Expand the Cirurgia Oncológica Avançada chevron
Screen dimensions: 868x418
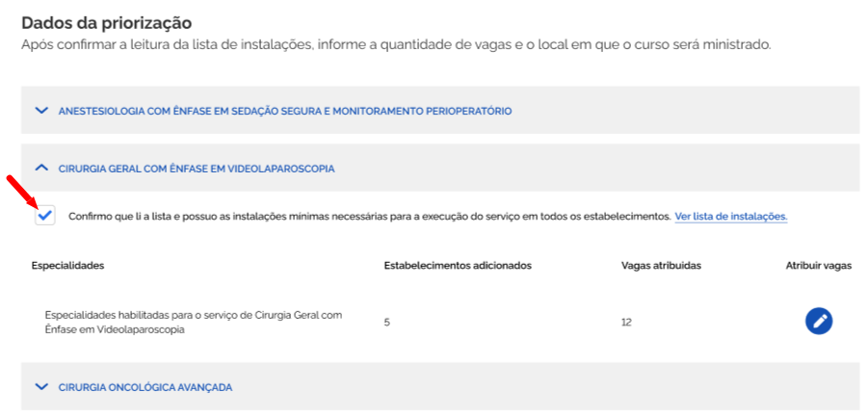tap(41, 387)
